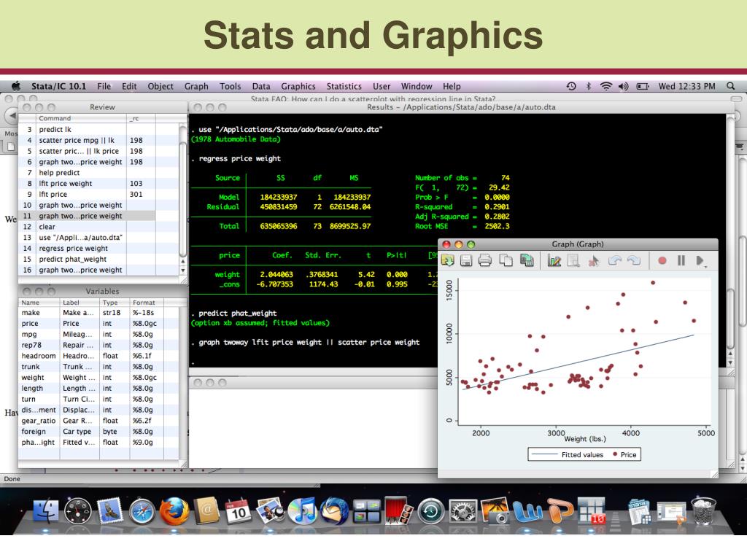Save the graph with the floppy disk icon

click(466, 260)
